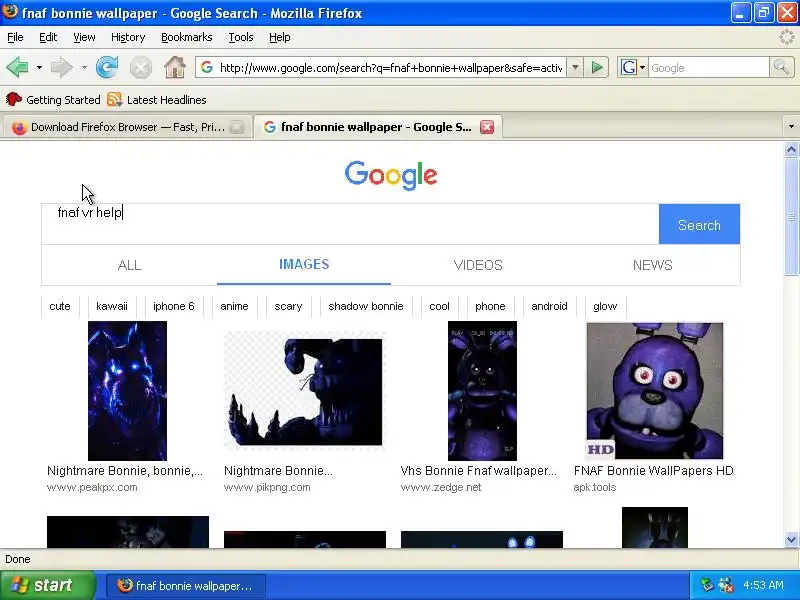Switch to the VIDEOS results tab
The height and width of the screenshot is (600, 800).
coord(478,265)
